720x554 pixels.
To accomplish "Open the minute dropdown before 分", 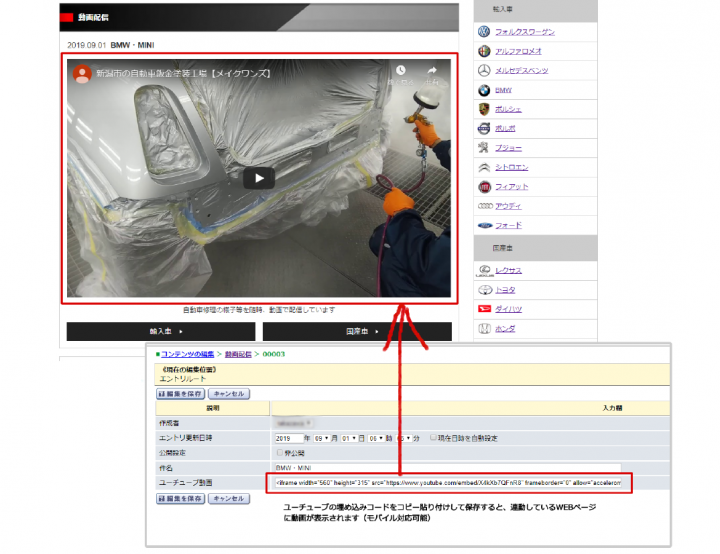I will pyautogui.click(x=403, y=438).
